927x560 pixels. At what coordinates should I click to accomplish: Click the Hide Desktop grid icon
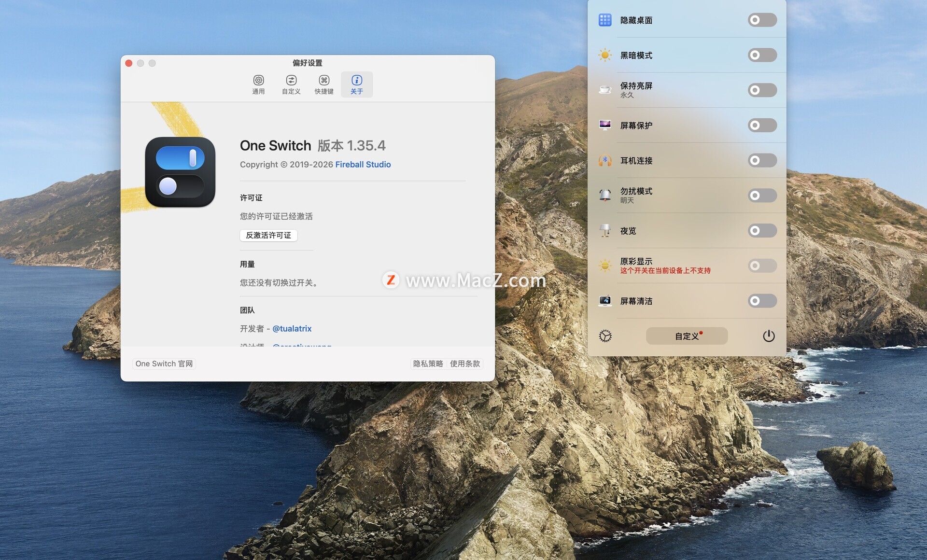tap(605, 20)
